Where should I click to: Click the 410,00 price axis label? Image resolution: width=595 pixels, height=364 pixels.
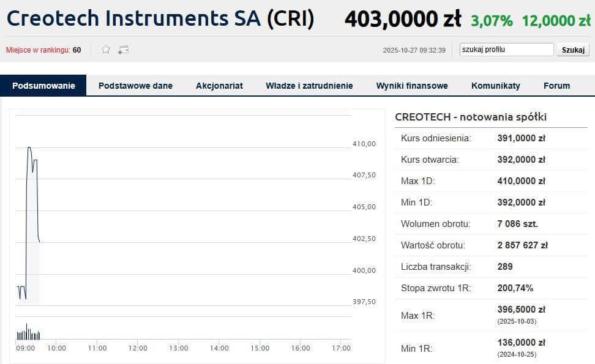point(364,144)
